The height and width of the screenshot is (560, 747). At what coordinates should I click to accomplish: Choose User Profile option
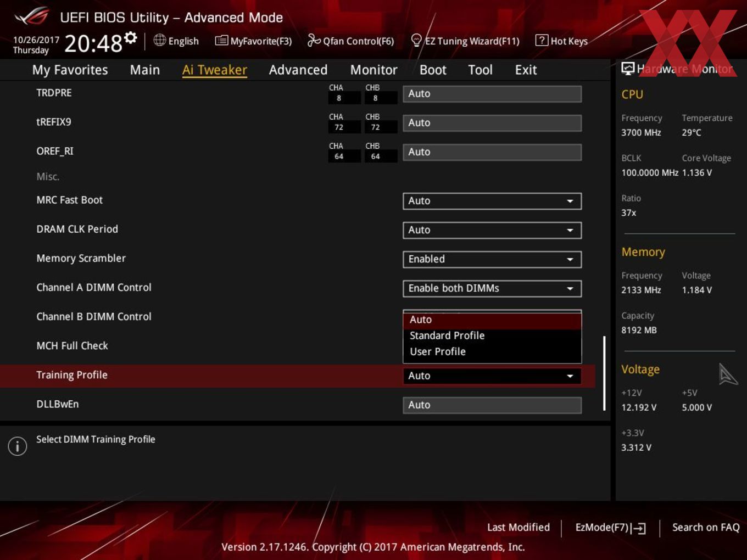pos(492,351)
